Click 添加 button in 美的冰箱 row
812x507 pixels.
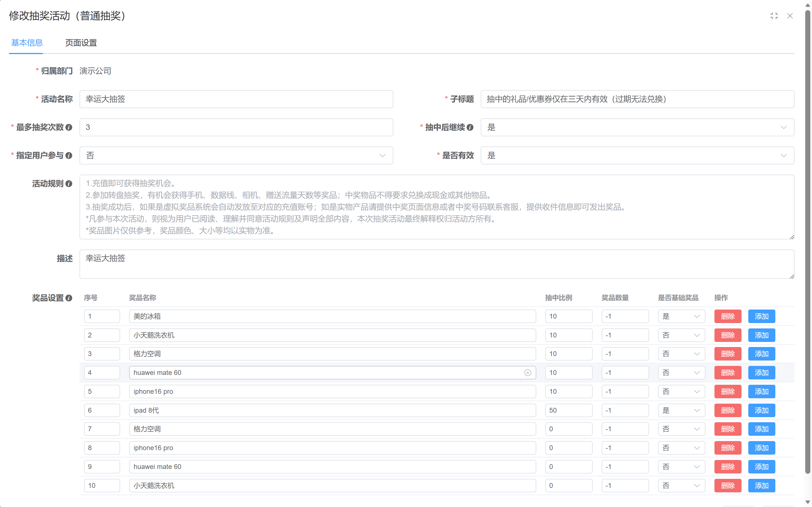point(761,316)
